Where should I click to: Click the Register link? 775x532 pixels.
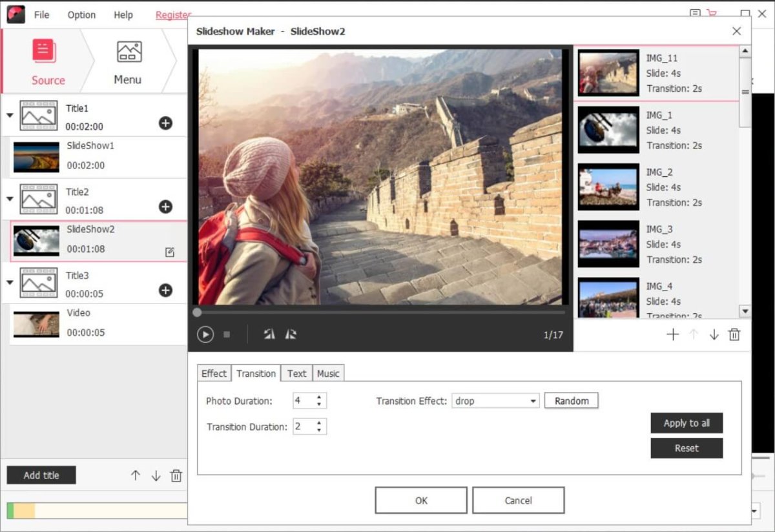[172, 14]
